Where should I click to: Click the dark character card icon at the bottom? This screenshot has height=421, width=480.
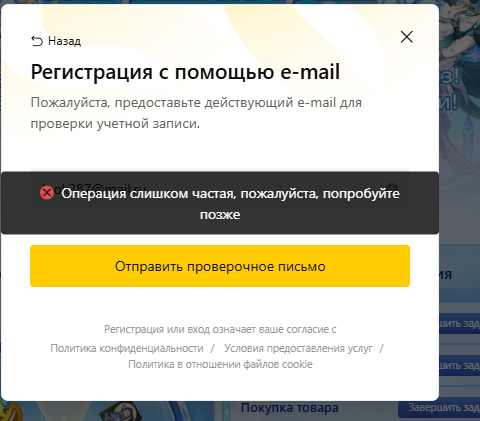pyautogui.click(x=121, y=412)
